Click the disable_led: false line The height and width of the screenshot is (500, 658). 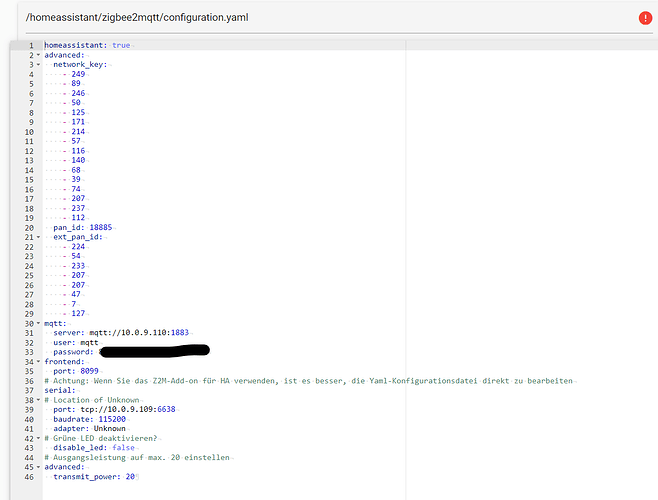tap(94, 448)
